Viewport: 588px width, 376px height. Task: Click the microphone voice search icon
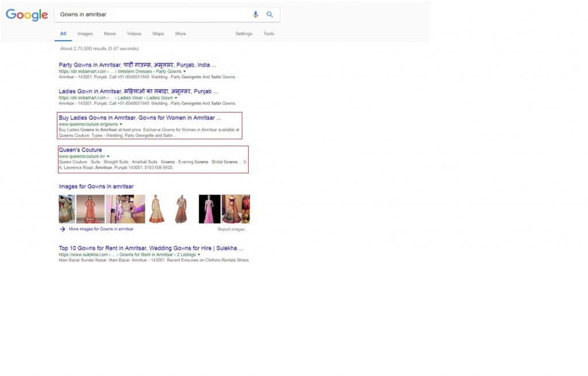(x=256, y=14)
